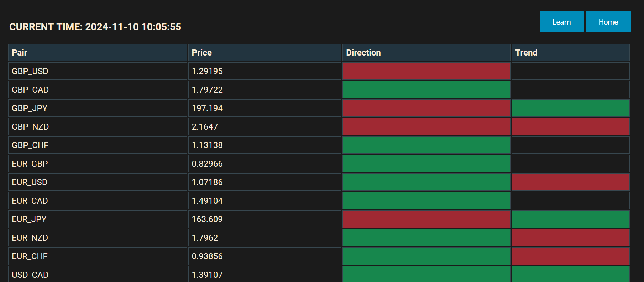The height and width of the screenshot is (282, 644).
Task: Click the USD_CAD pair name cell
Action: pyautogui.click(x=30, y=275)
